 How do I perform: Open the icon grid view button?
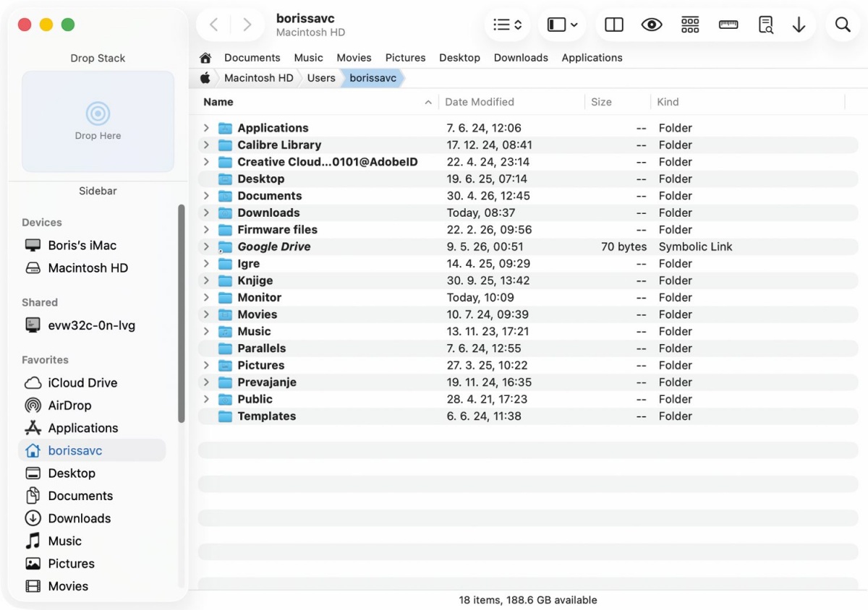point(690,25)
